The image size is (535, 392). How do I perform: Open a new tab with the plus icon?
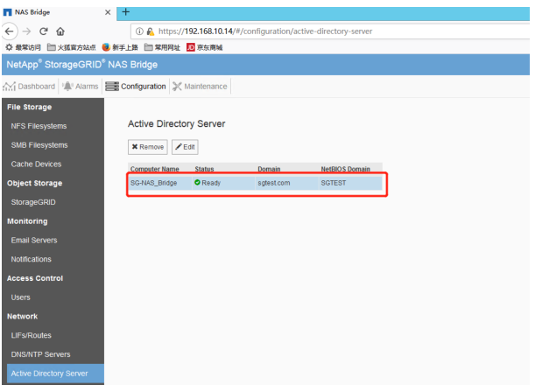(x=125, y=12)
